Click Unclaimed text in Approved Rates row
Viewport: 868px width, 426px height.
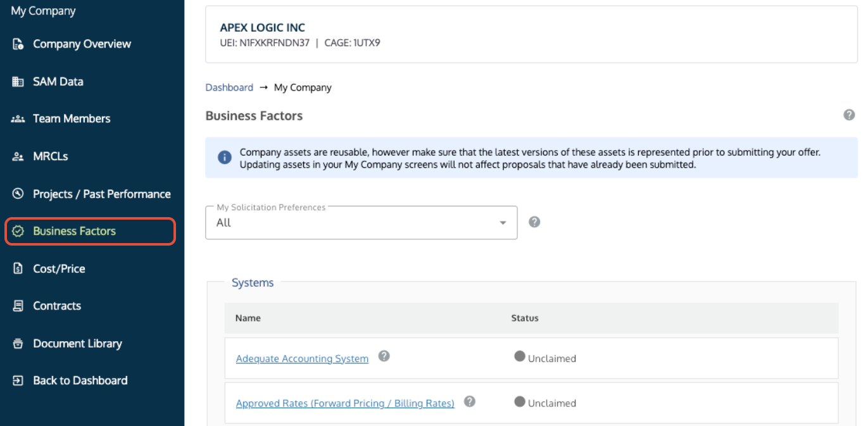point(552,404)
